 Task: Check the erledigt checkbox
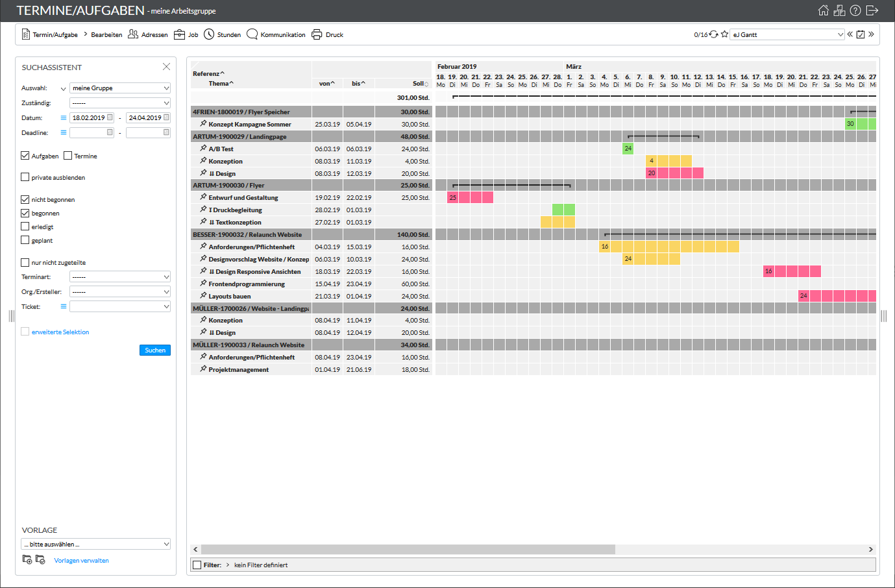click(25, 227)
